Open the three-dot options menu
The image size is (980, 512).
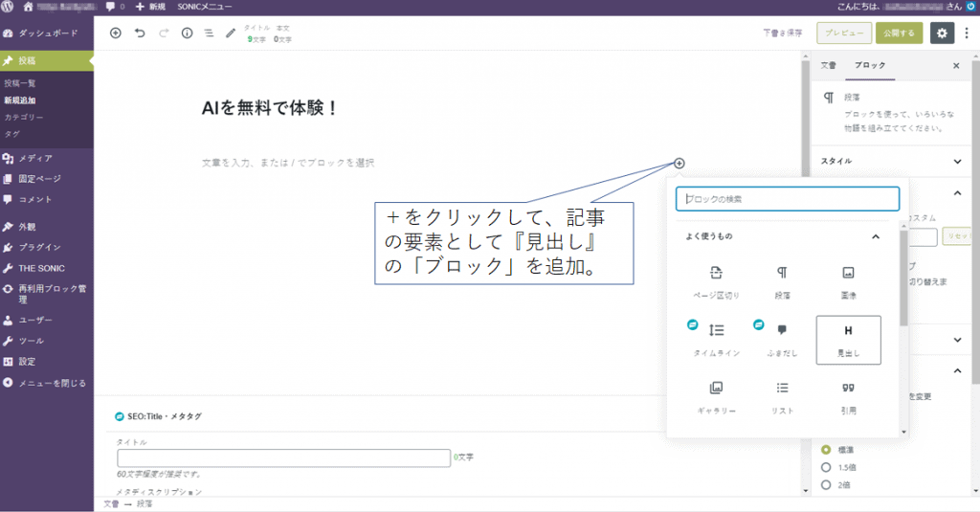click(x=966, y=33)
